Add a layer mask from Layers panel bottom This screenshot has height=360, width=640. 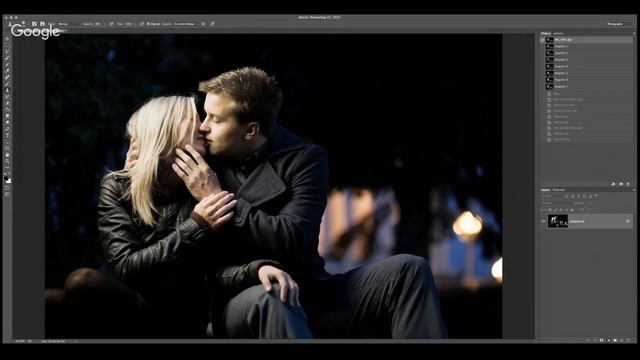pyautogui.click(x=602, y=340)
